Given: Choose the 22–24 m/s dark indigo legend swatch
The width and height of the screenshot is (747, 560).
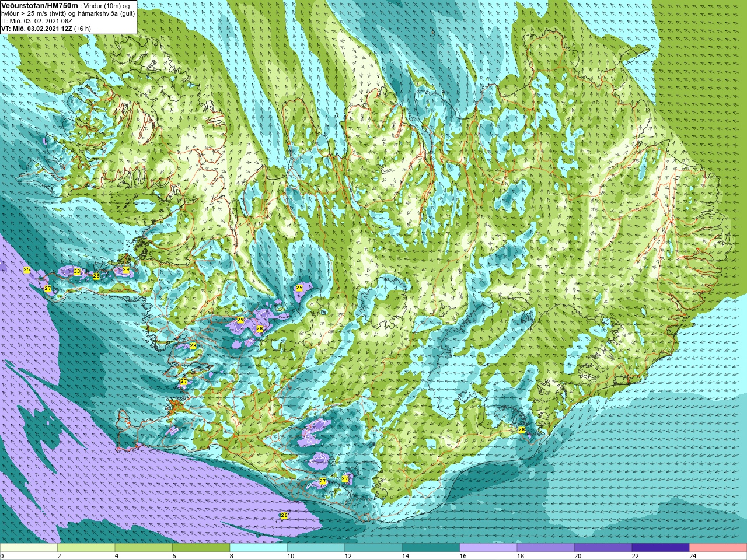Looking at the screenshot, I should pos(661,548).
